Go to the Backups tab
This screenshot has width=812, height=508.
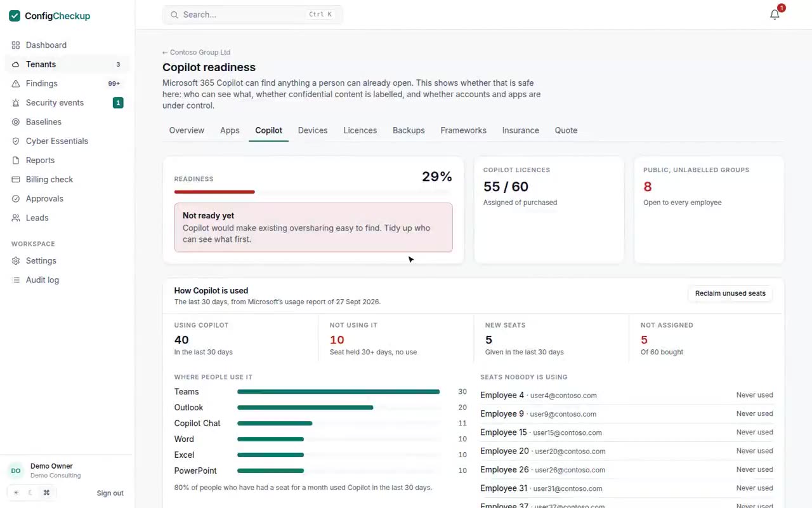point(409,130)
